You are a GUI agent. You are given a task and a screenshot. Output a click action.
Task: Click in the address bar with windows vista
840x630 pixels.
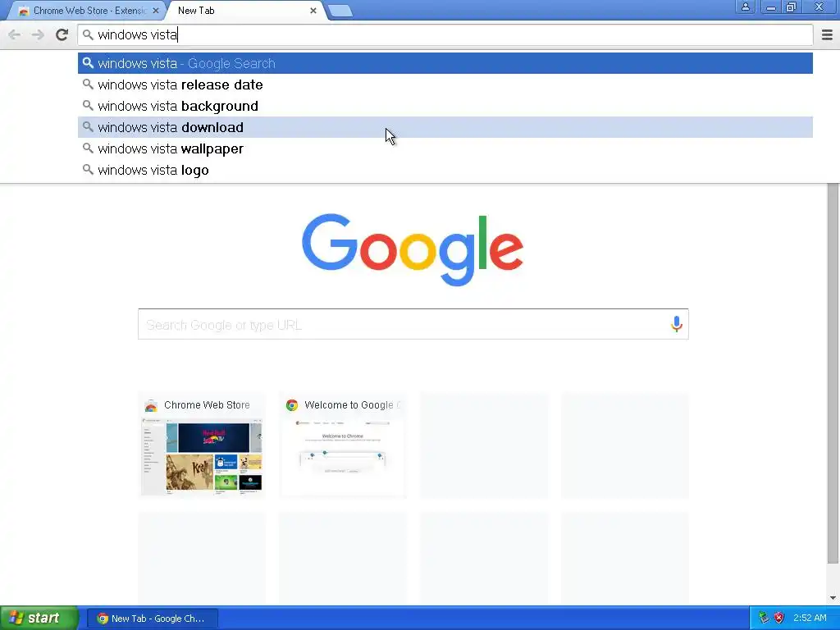[x=445, y=34]
